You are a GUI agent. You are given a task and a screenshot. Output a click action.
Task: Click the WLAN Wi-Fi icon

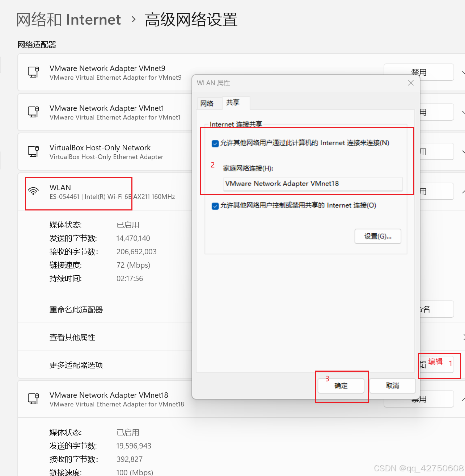[33, 191]
